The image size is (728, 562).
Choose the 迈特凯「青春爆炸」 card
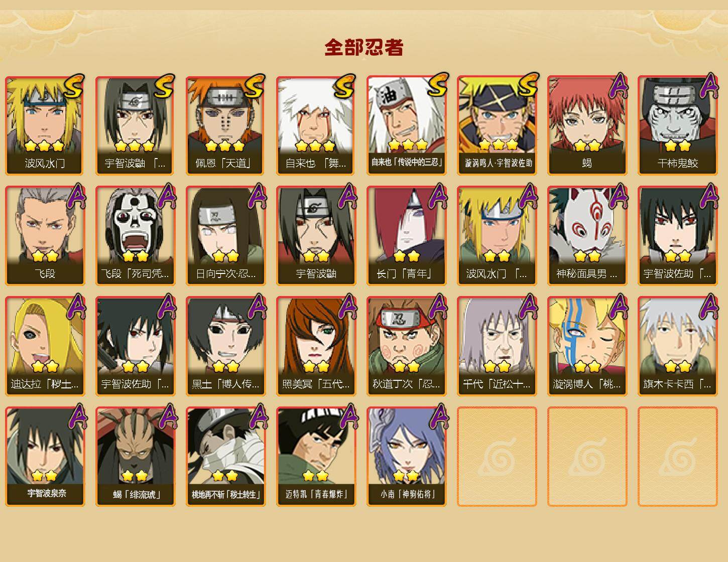(x=316, y=457)
